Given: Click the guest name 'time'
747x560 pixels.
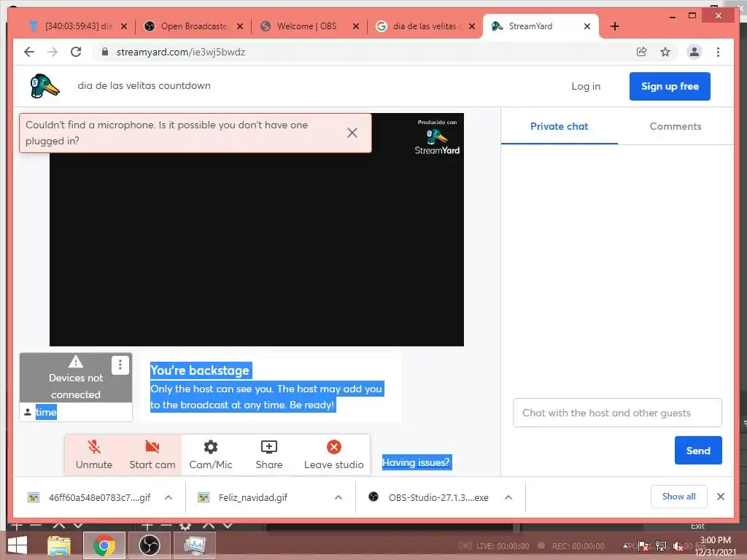Looking at the screenshot, I should [x=46, y=413].
